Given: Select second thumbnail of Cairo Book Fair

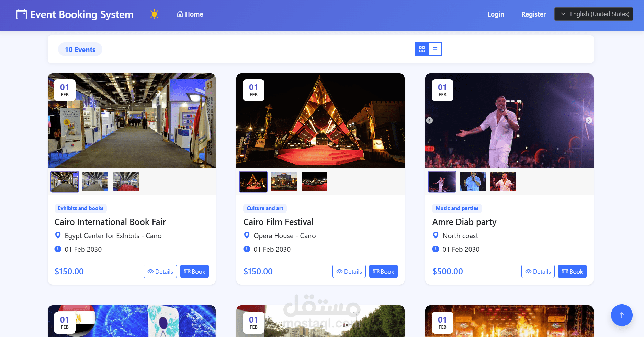Looking at the screenshot, I should [x=95, y=182].
